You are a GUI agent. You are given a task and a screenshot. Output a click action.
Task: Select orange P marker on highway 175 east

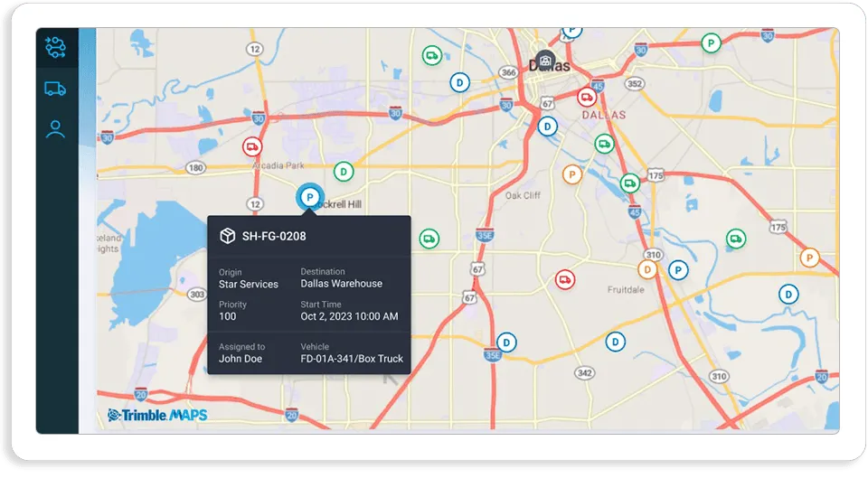pos(809,258)
